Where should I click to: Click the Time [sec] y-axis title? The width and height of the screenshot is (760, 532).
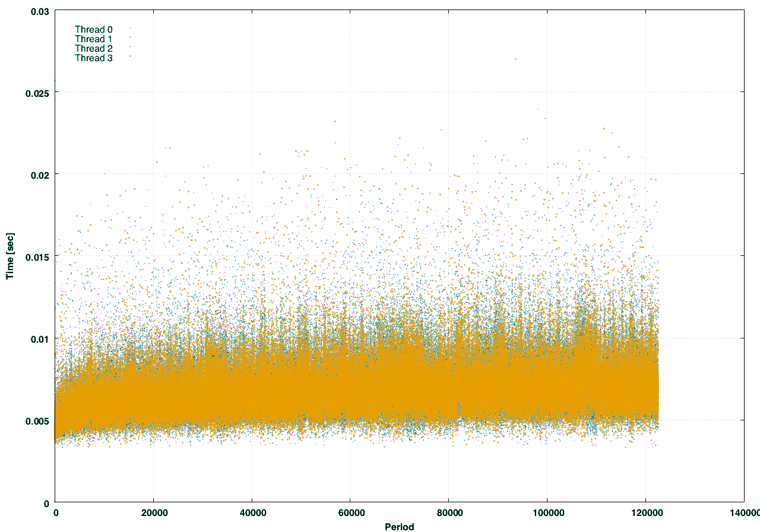[x=9, y=256]
